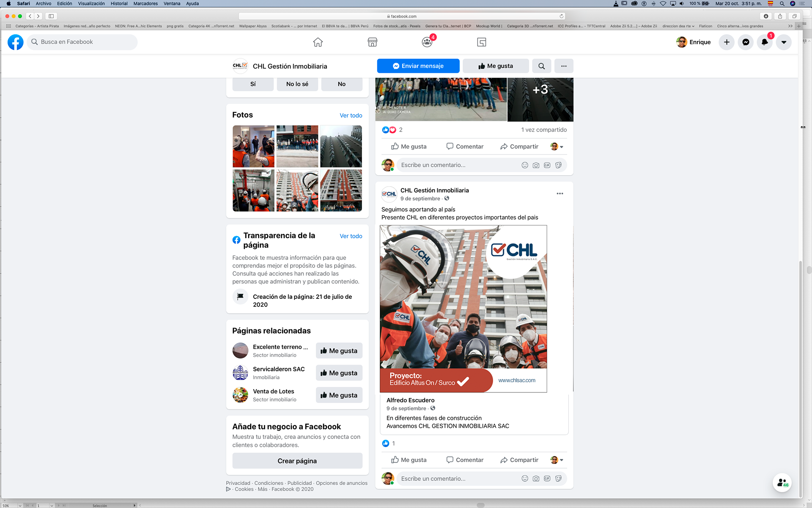Open the dark building photo in the Fotos grid
This screenshot has height=508, width=812.
coord(341,146)
